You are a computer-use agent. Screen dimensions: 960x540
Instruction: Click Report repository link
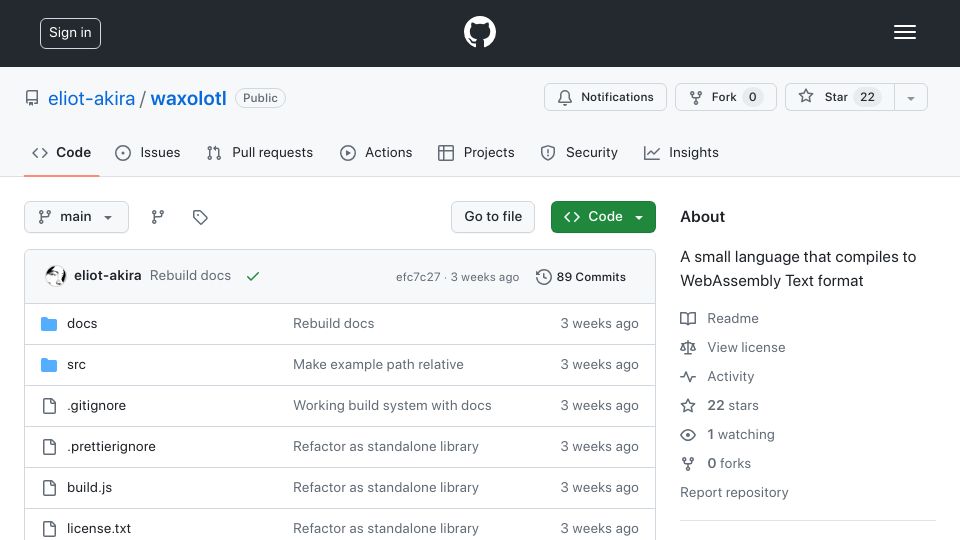(734, 492)
